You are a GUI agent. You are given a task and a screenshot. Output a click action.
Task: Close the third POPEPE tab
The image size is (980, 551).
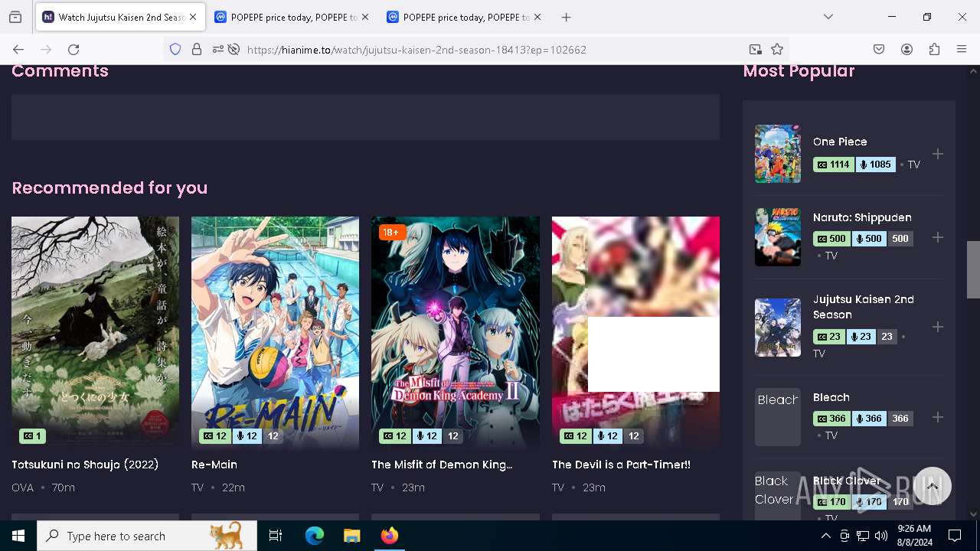(x=537, y=17)
